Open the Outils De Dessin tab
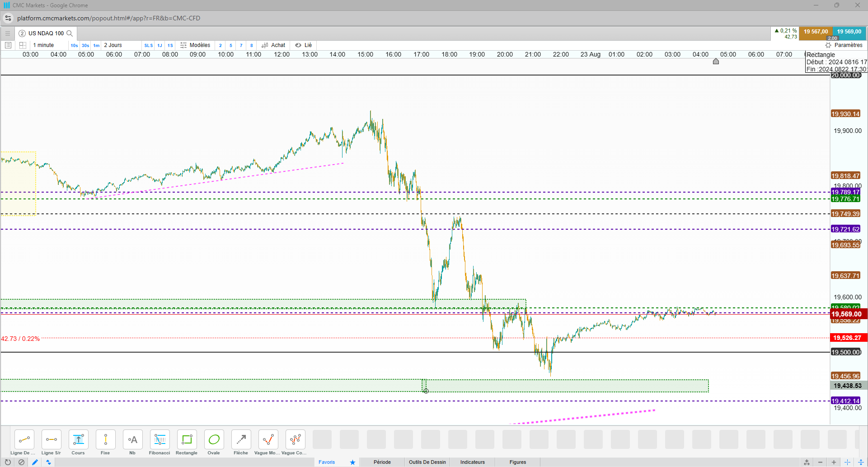Image resolution: width=868 pixels, height=467 pixels. [x=427, y=462]
